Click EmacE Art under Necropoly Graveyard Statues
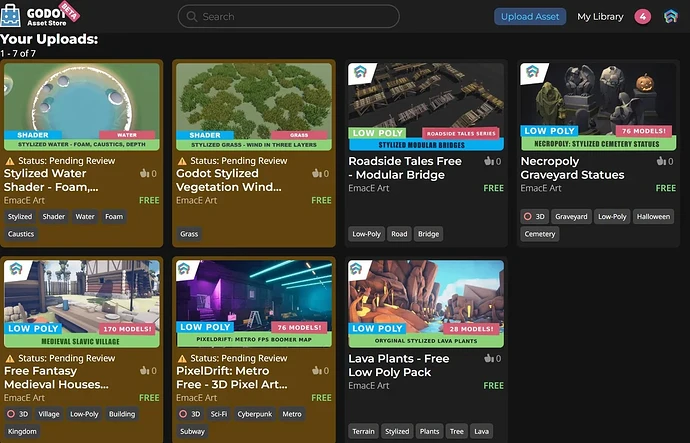This screenshot has height=443, width=690. pos(541,188)
